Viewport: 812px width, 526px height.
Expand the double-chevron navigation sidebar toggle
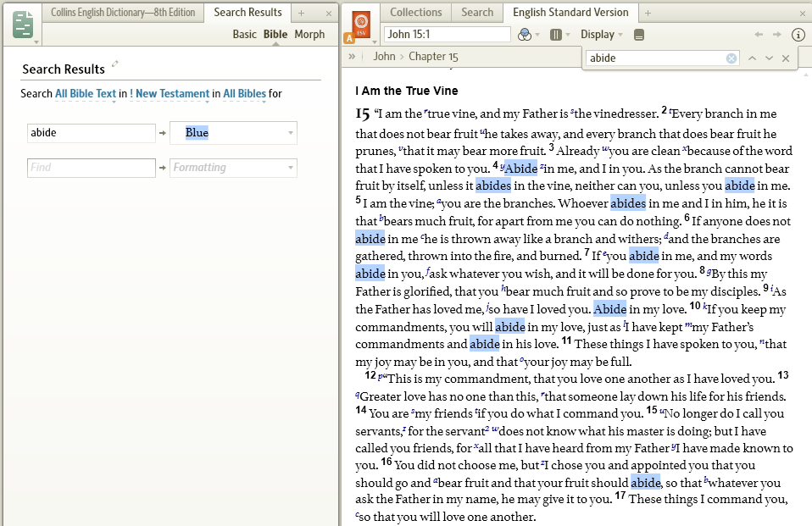click(x=352, y=56)
